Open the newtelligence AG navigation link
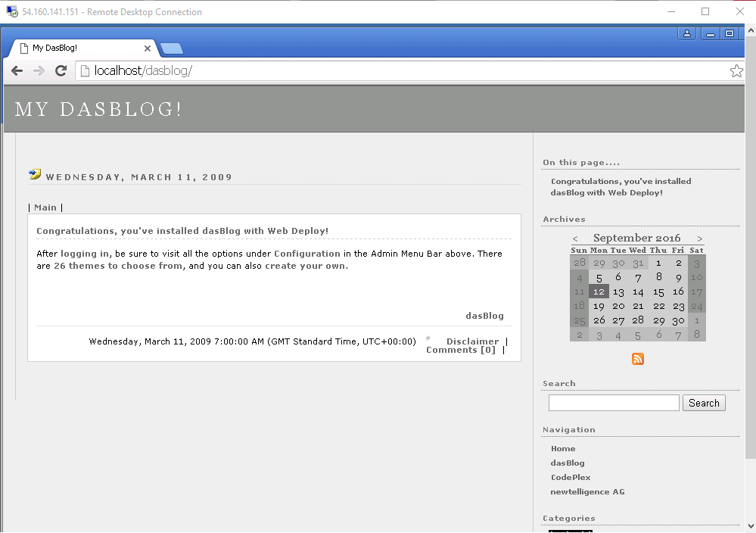Screen dimensions: 756x533 [587, 492]
